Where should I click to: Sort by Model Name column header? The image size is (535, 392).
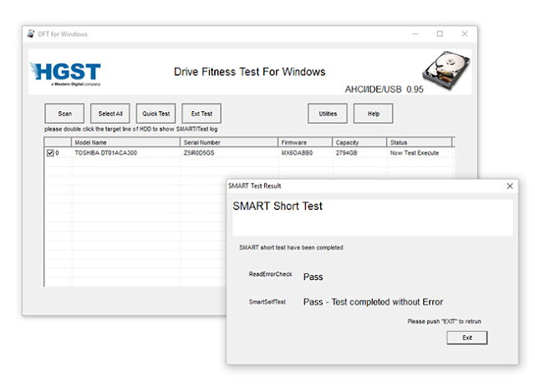pos(125,142)
